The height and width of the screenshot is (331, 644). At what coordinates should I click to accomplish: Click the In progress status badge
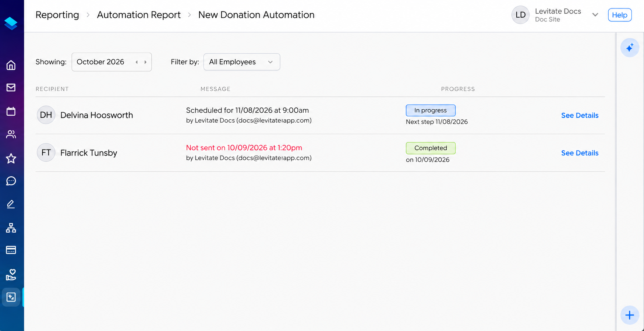(431, 110)
